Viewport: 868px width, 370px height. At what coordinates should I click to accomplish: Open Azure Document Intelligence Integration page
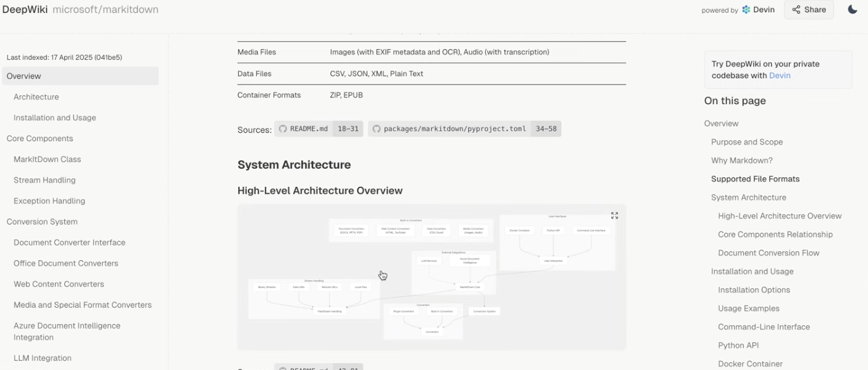pos(67,331)
